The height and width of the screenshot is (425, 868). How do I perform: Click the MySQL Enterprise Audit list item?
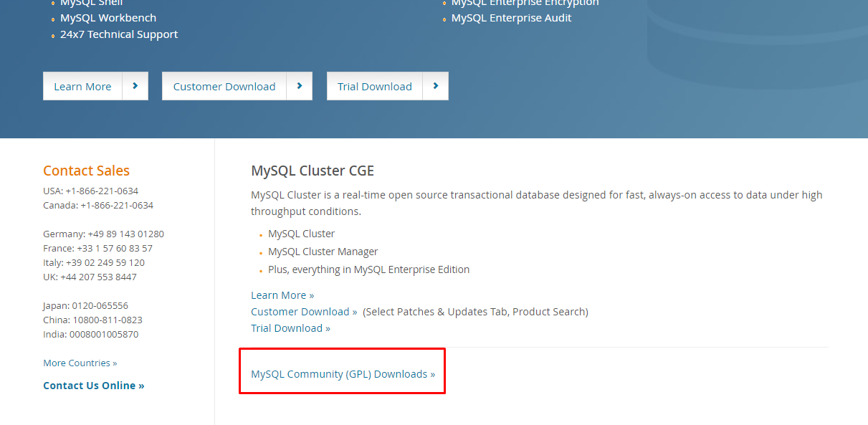(511, 18)
